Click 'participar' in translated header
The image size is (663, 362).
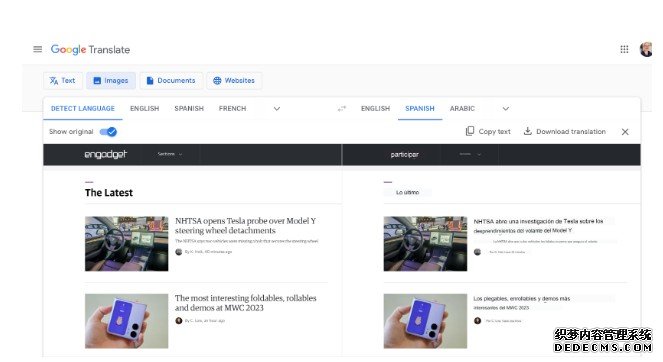click(405, 155)
